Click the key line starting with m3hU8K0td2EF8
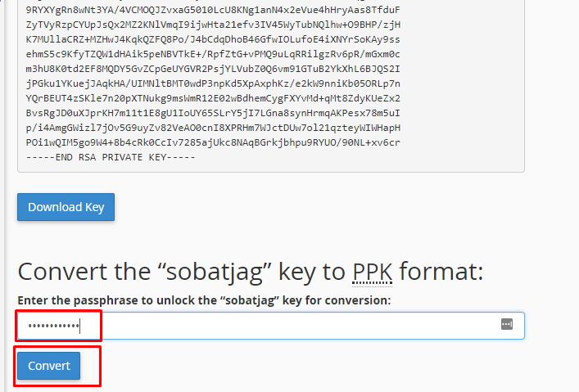Screen dimensions: 579x392 click(213, 69)
